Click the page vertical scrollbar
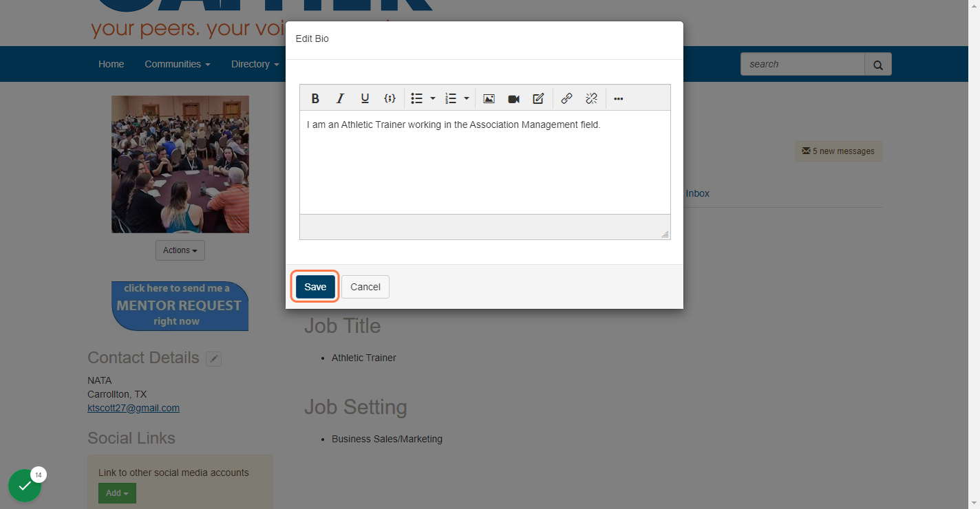The height and width of the screenshot is (509, 980). point(974,254)
